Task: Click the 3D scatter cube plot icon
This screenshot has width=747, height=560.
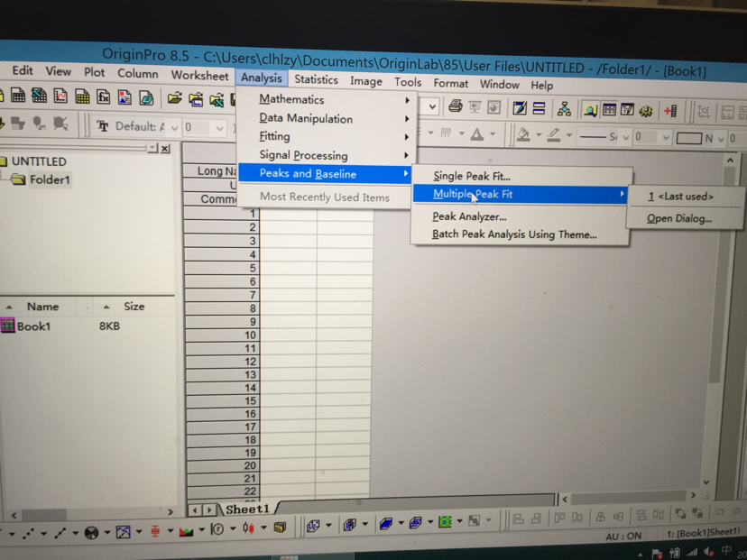Action: 312,527
